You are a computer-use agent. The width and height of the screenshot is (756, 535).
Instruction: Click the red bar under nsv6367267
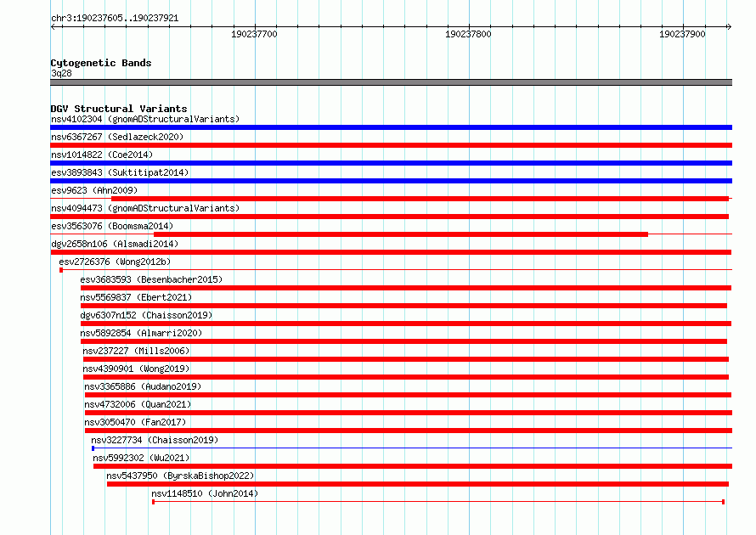pyautogui.click(x=391, y=145)
